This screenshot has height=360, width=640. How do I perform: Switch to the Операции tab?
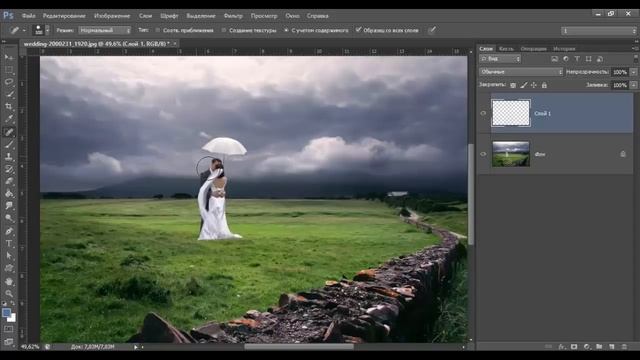(x=533, y=49)
